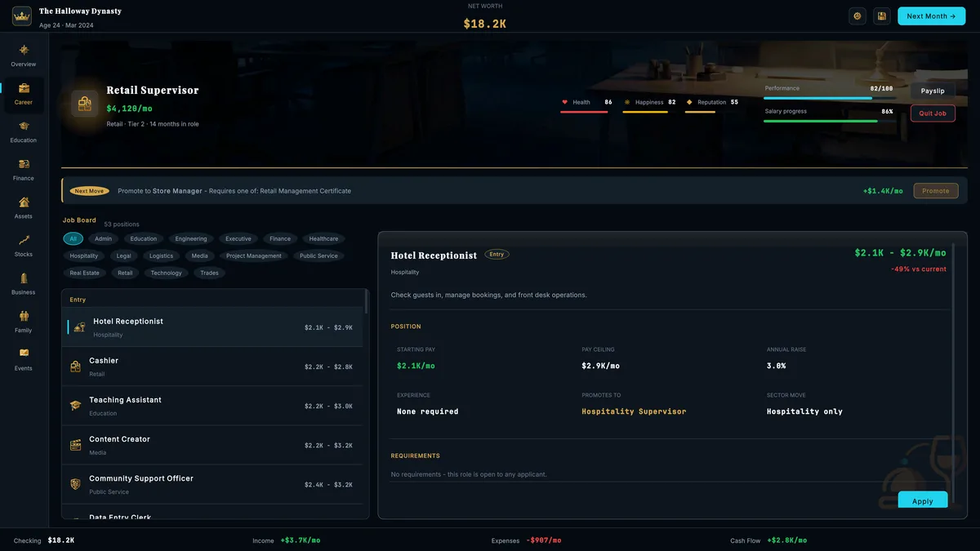Filter jobs by Hospitality chip
The height and width of the screenshot is (551, 980).
tap(84, 256)
